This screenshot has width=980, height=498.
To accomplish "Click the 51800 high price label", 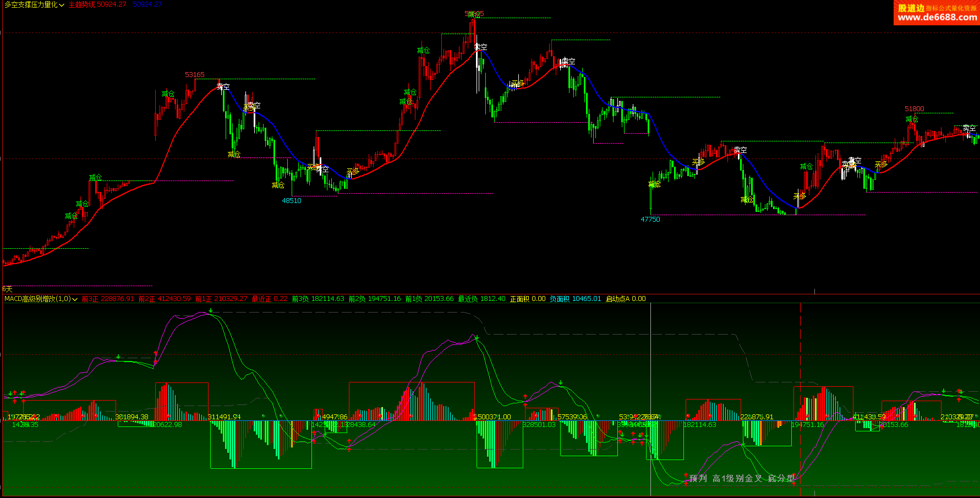I will point(915,109).
